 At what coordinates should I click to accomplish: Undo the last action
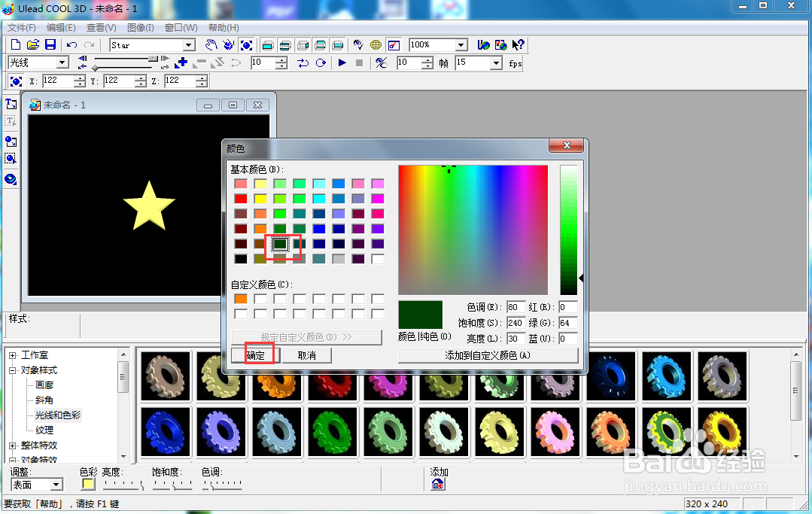(72, 45)
